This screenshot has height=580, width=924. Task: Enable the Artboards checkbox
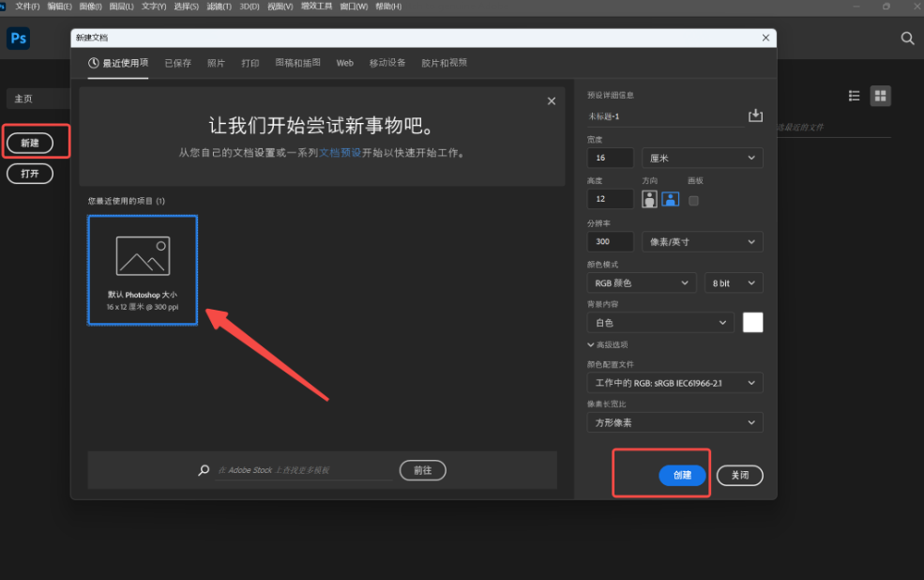[693, 201]
